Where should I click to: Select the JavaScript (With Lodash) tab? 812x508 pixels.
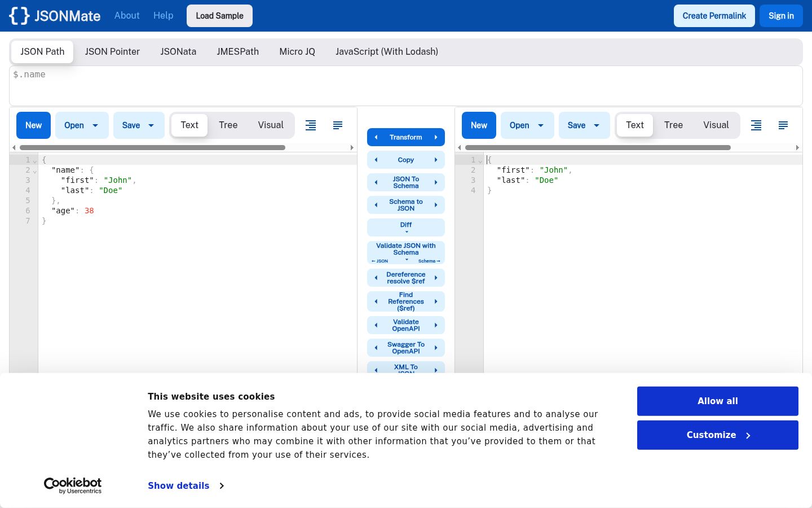[x=387, y=51]
